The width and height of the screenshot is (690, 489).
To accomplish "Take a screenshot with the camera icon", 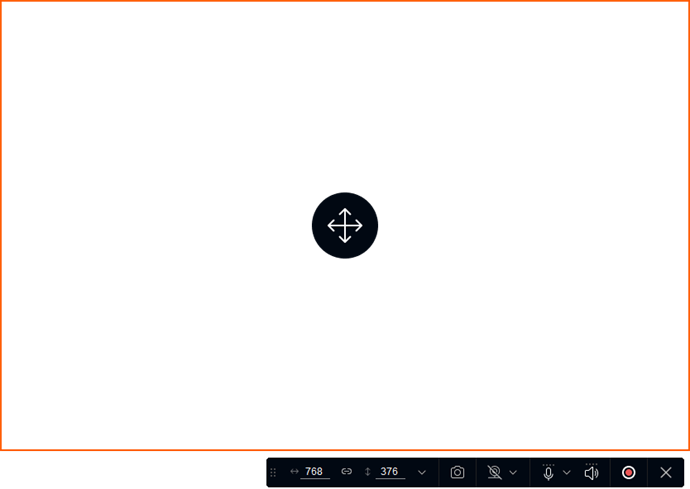I will point(457,473).
